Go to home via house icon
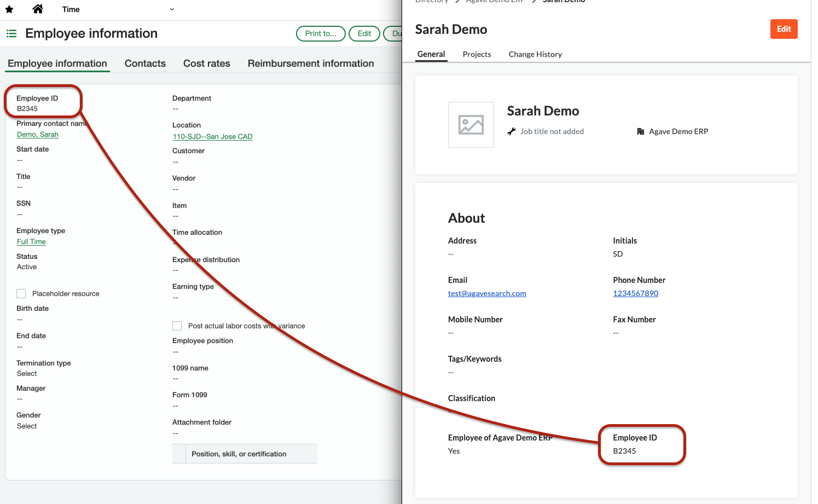The width and height of the screenshot is (818, 504). [x=38, y=9]
